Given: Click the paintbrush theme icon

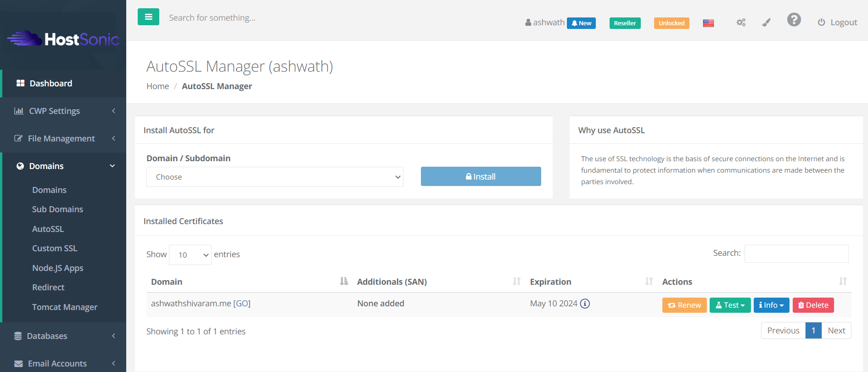Looking at the screenshot, I should click(x=766, y=23).
